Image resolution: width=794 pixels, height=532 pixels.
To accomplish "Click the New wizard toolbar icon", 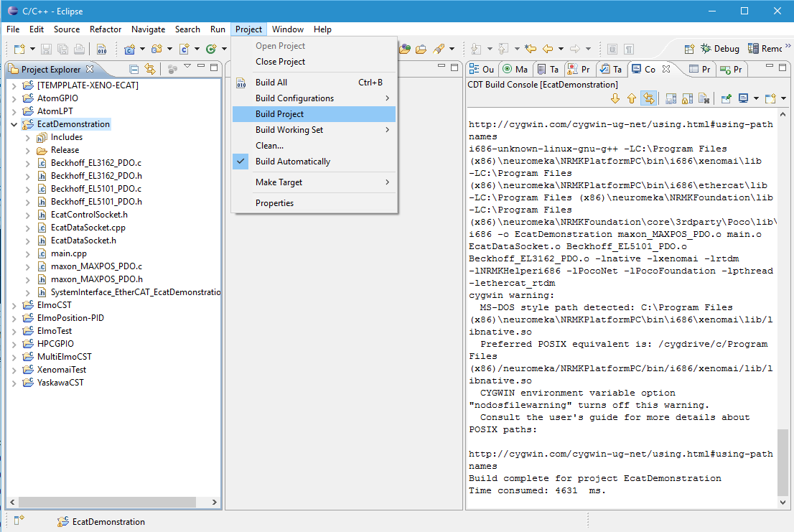I will click(19, 49).
